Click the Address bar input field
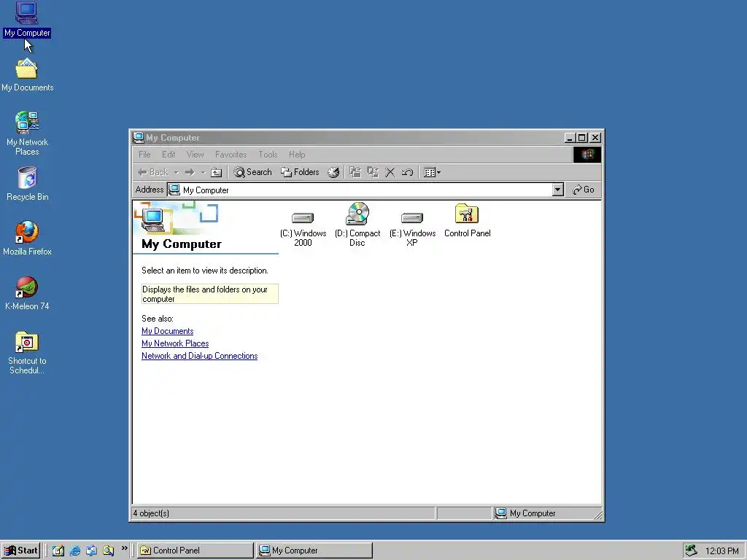 pyautogui.click(x=365, y=190)
